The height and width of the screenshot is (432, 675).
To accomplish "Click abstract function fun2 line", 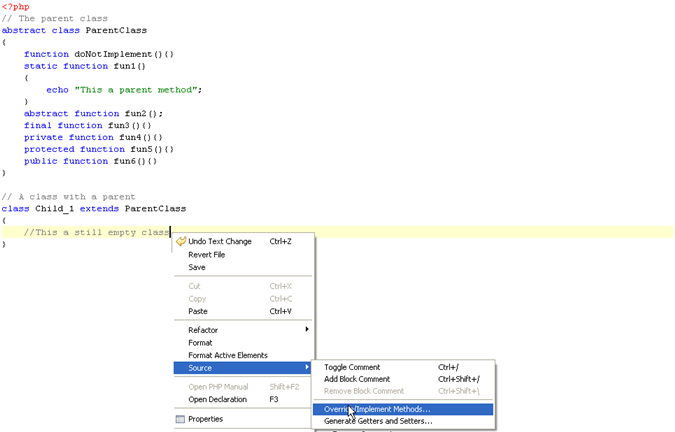I will [93, 114].
